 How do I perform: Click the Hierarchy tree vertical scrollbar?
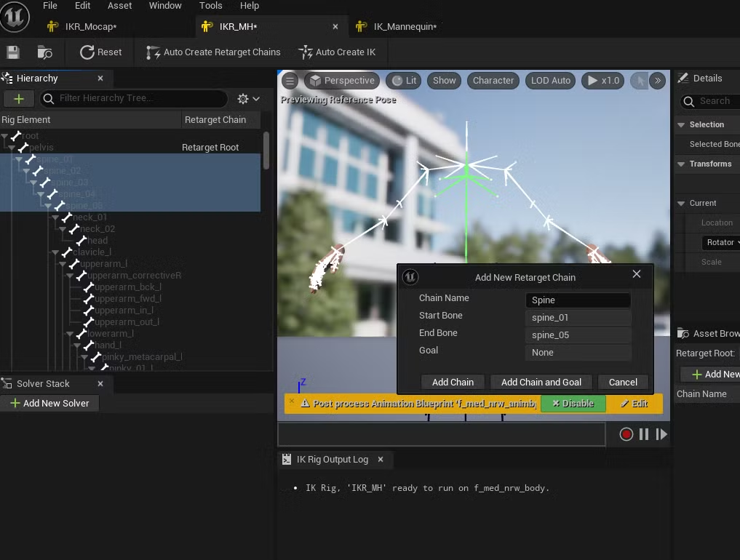pyautogui.click(x=266, y=150)
